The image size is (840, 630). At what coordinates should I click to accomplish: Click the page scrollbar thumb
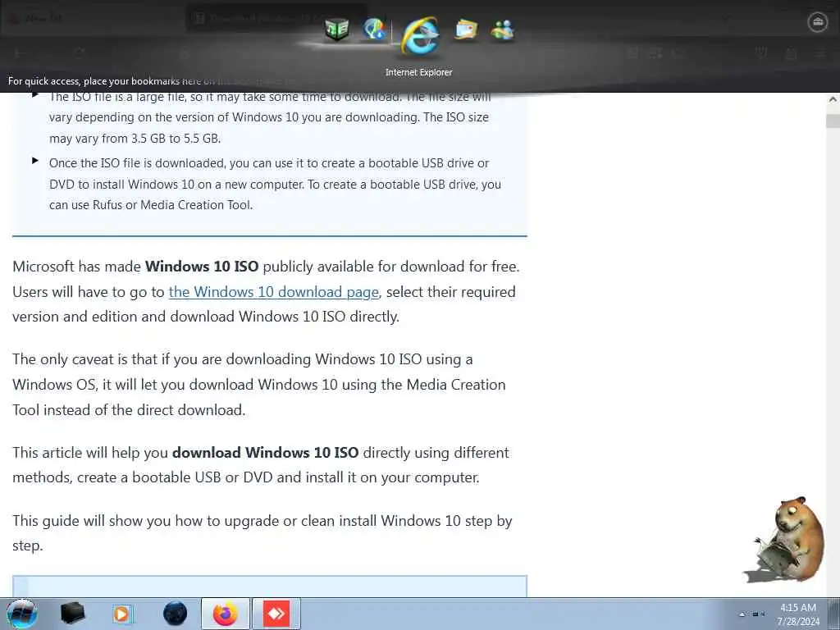[x=833, y=121]
